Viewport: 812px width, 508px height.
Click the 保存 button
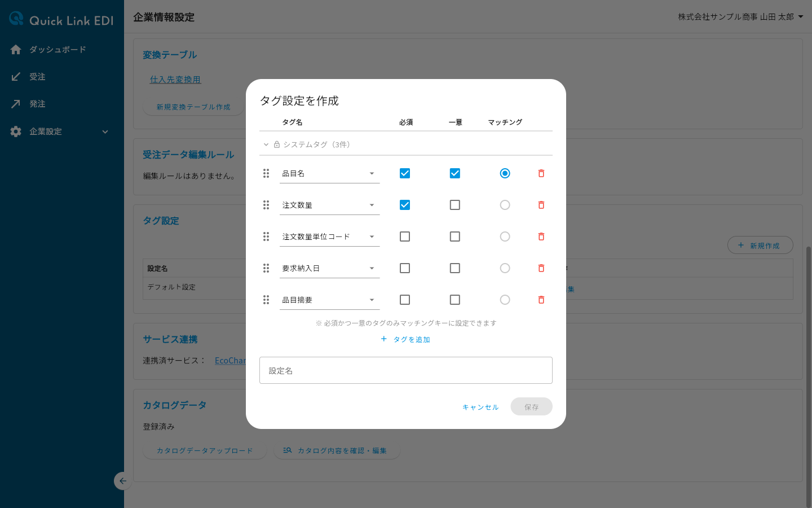coord(531,406)
